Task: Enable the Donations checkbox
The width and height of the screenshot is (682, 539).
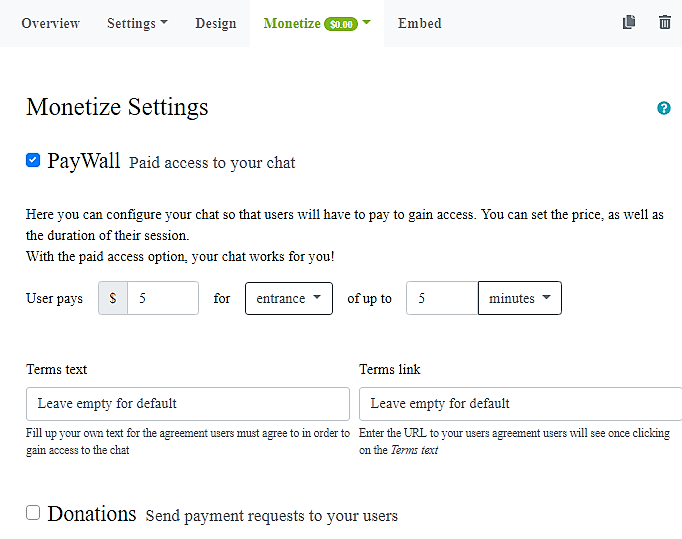Action: click(33, 513)
